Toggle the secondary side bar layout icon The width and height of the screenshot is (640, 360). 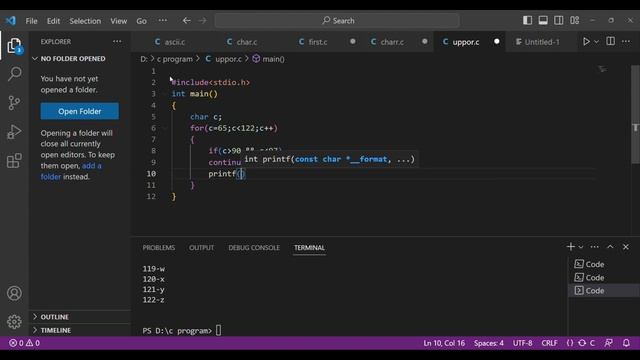[x=559, y=20]
